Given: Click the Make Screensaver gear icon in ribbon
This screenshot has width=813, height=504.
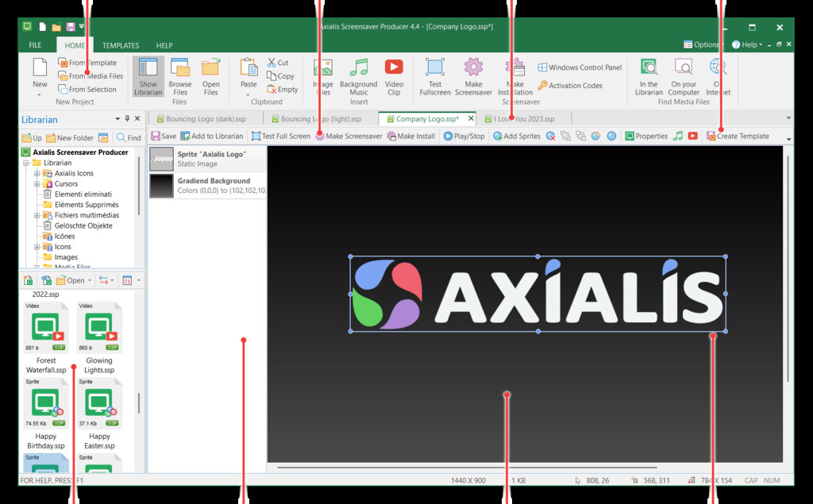Looking at the screenshot, I should pyautogui.click(x=473, y=67).
